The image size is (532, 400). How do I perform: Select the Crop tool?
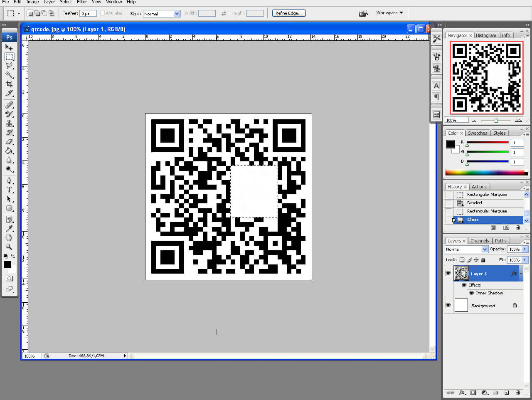[9, 84]
